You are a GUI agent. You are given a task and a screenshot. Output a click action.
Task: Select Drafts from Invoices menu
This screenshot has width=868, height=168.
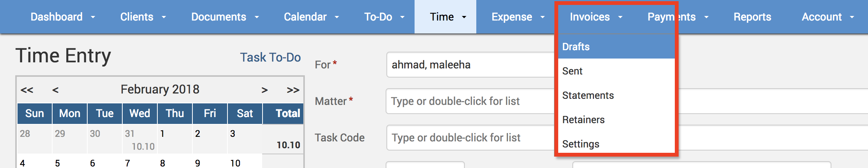tap(576, 47)
